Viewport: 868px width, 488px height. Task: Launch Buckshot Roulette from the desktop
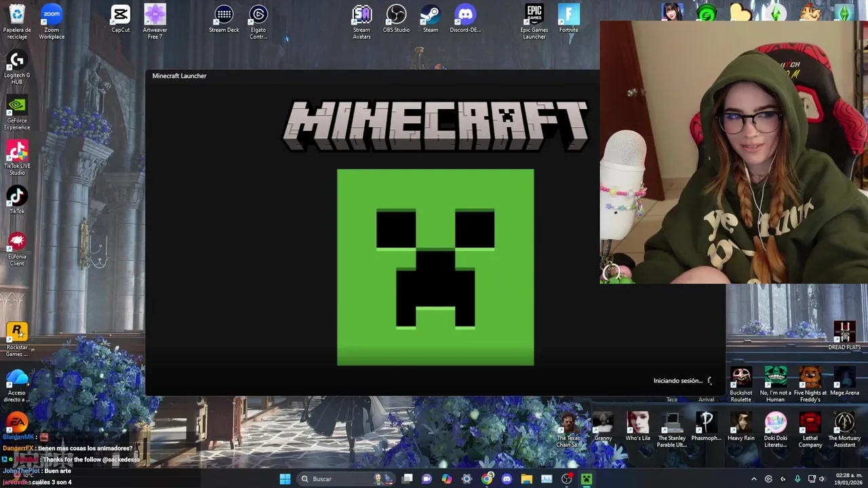tap(741, 384)
